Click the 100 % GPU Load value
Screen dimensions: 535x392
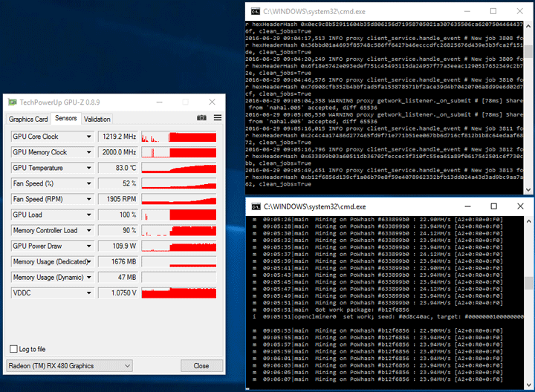(118, 215)
